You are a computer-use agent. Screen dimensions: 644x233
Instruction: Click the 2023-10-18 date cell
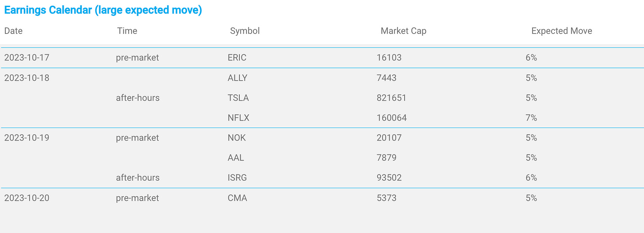coord(27,78)
